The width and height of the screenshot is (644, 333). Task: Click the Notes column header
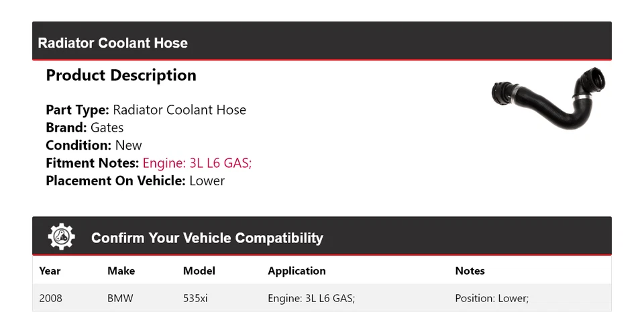tap(470, 271)
